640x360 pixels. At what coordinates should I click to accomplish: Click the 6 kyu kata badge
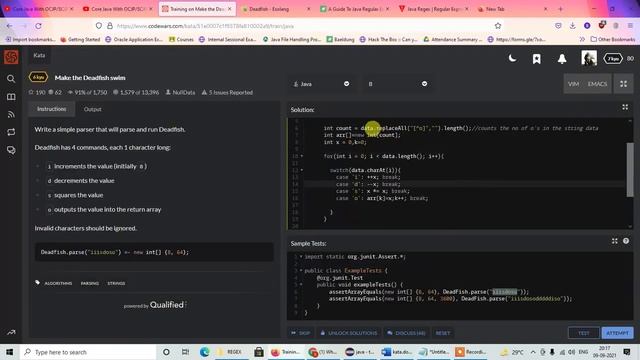coord(38,77)
